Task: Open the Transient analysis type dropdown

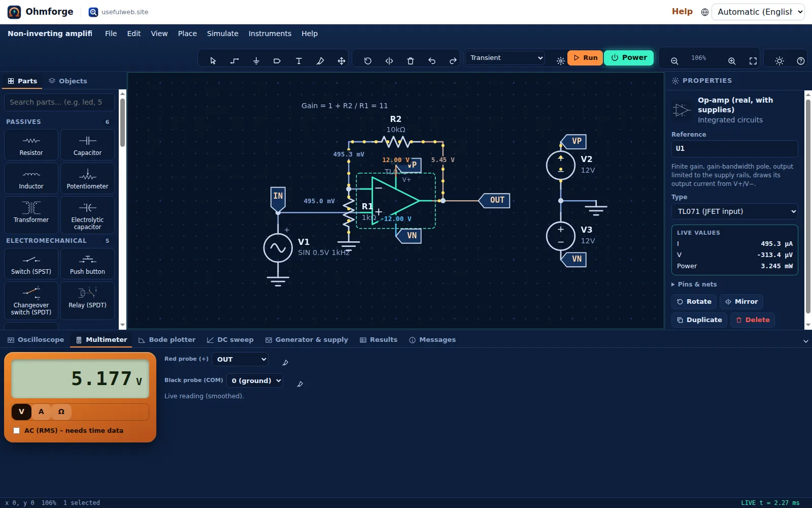Action: pyautogui.click(x=505, y=58)
